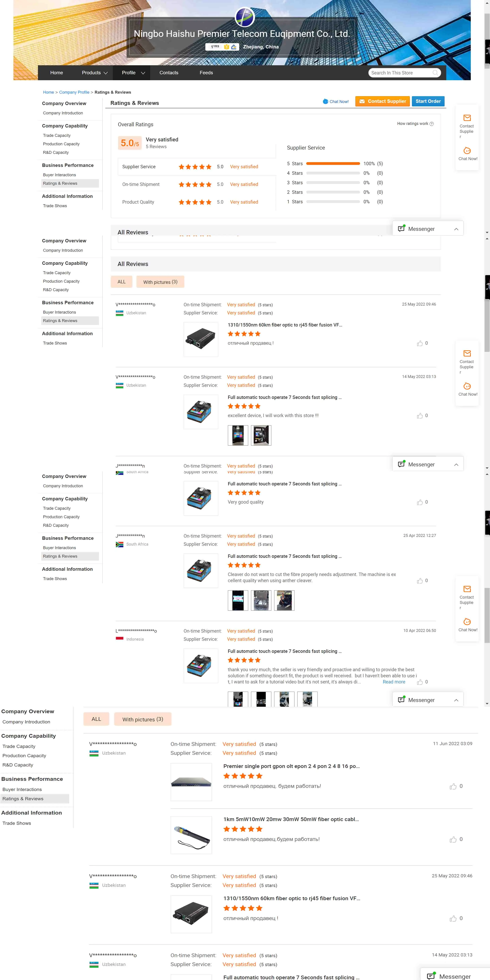The height and width of the screenshot is (980, 490).
Task: Click the 5 Stars rating progress bar
Action: [333, 164]
